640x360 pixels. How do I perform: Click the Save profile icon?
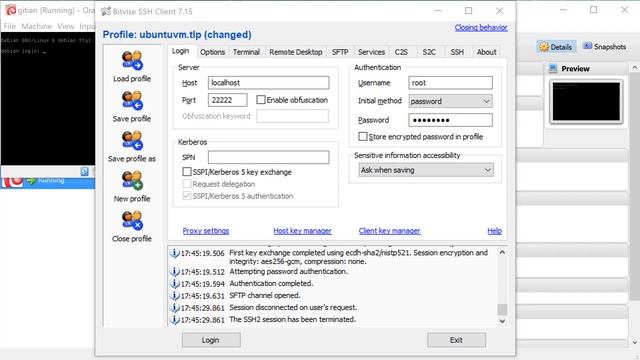132,100
